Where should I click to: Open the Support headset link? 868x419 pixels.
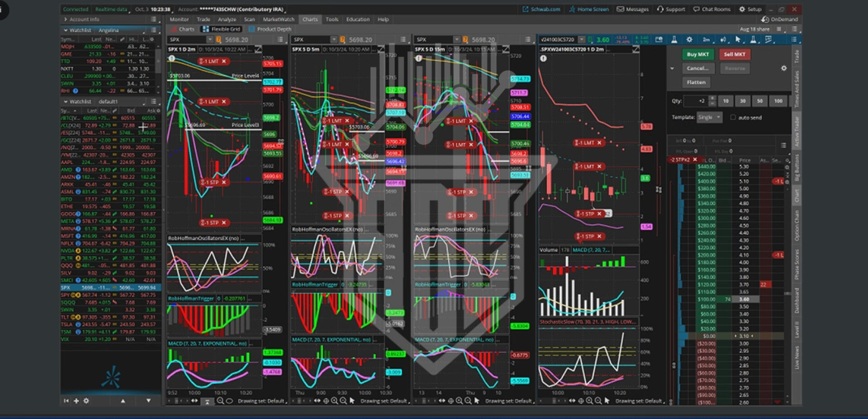tap(671, 9)
